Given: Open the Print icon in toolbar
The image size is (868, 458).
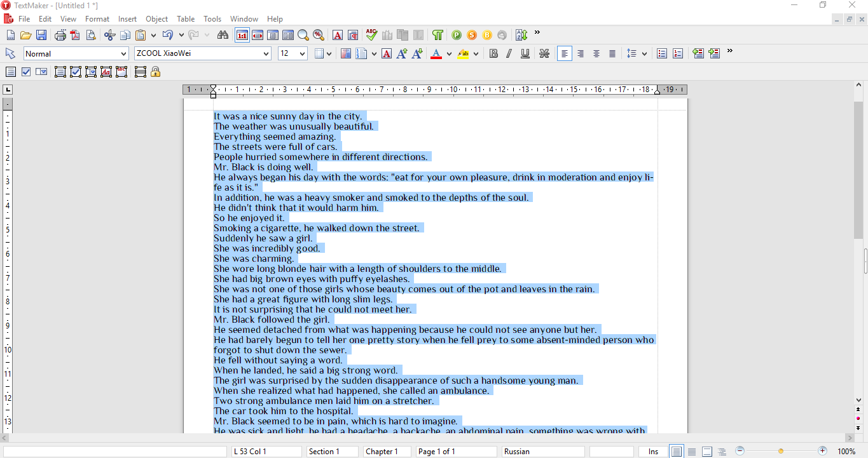Looking at the screenshot, I should 60,36.
